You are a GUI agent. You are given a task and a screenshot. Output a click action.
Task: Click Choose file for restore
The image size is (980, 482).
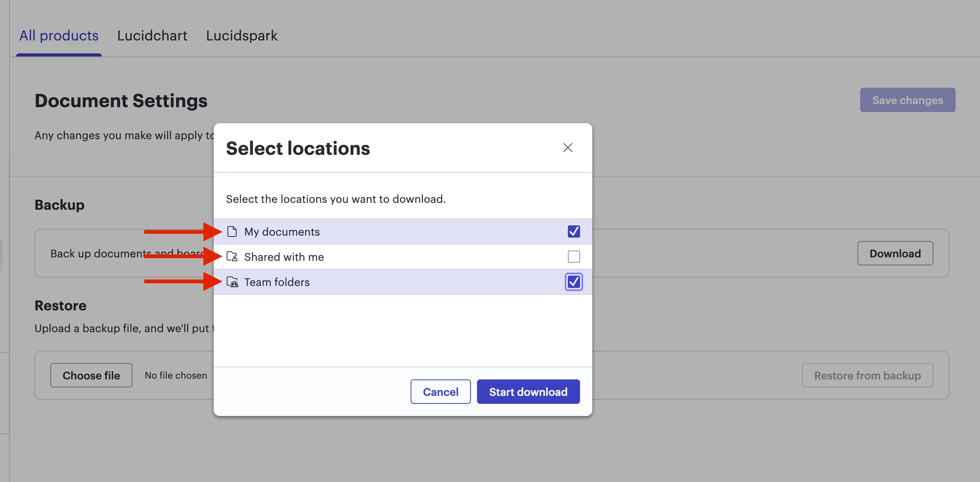(91, 375)
